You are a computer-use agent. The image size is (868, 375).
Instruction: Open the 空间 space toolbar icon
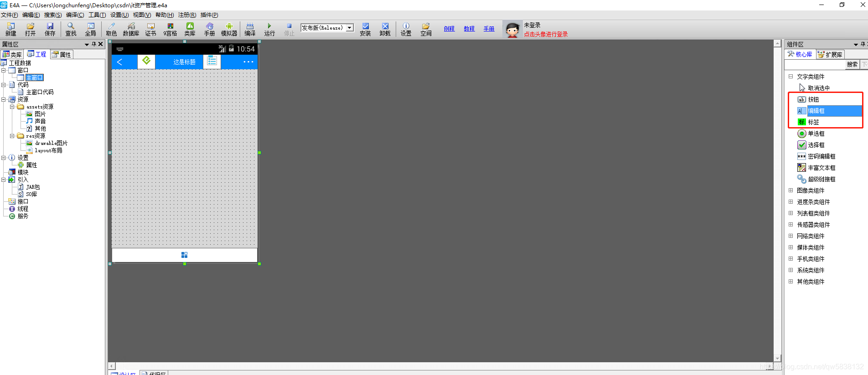pyautogui.click(x=426, y=29)
